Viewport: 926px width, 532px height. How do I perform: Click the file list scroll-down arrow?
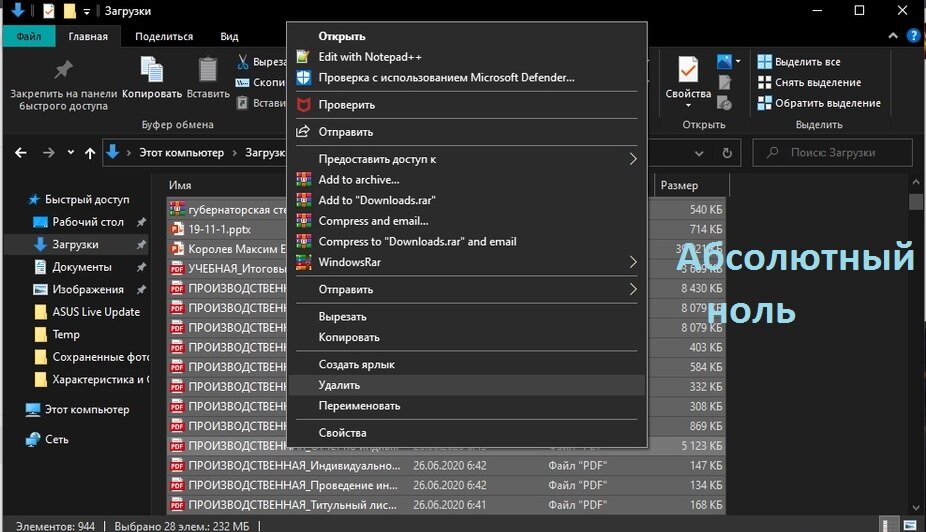pos(915,507)
